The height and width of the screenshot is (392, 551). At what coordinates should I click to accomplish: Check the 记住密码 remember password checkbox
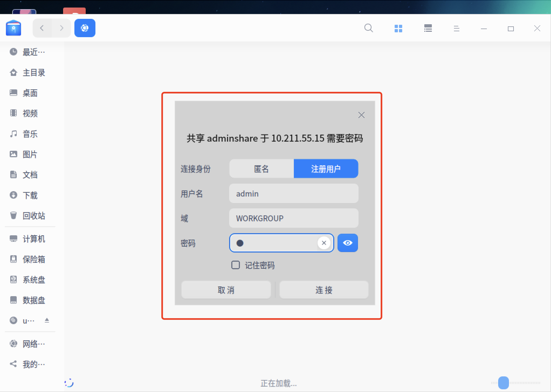point(236,265)
